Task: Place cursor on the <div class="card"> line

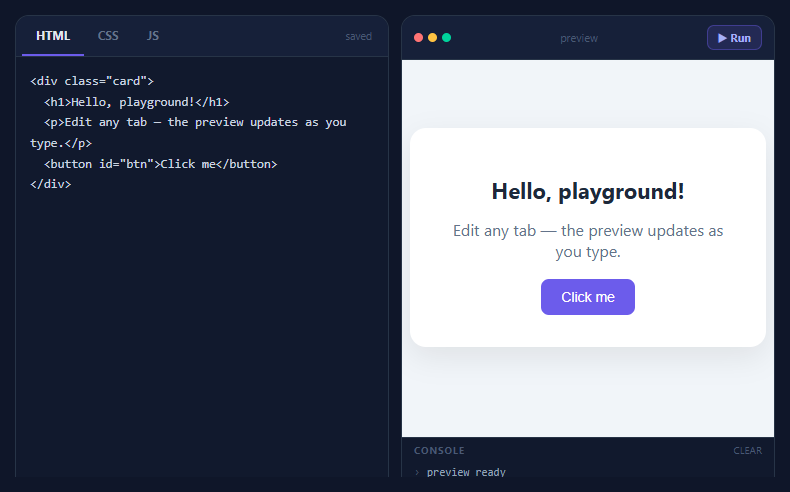Action: [92, 81]
